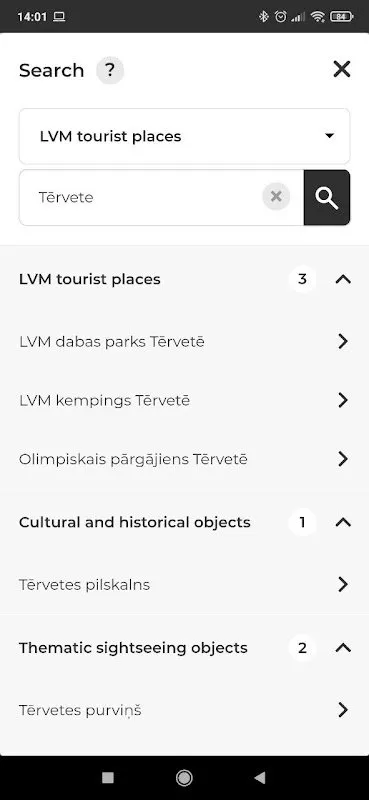369x800 pixels.
Task: Click arrow next to Olimpiskais pārgājiens Tērvetē
Action: [343, 459]
